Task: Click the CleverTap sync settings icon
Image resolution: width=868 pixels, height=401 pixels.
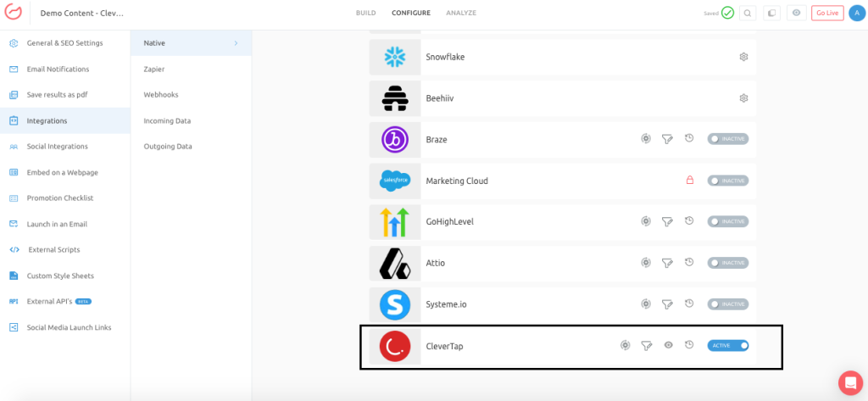Action: [625, 345]
